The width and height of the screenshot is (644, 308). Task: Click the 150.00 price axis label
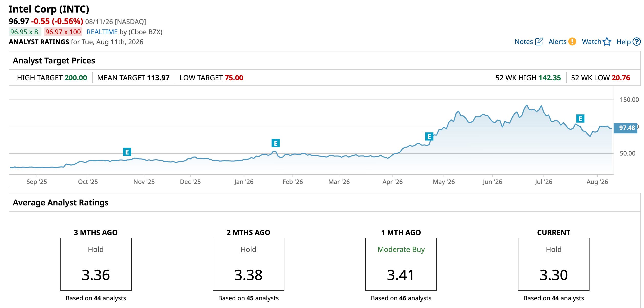(x=629, y=100)
